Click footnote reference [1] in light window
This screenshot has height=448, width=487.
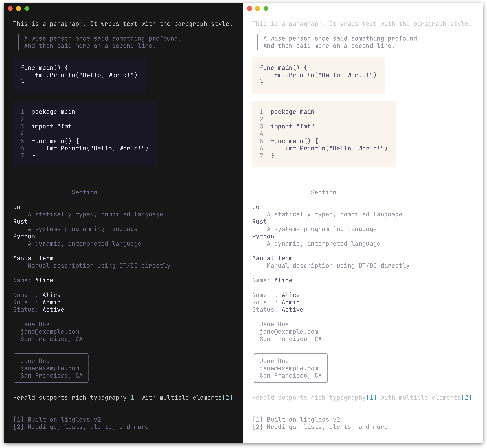tap(371, 398)
